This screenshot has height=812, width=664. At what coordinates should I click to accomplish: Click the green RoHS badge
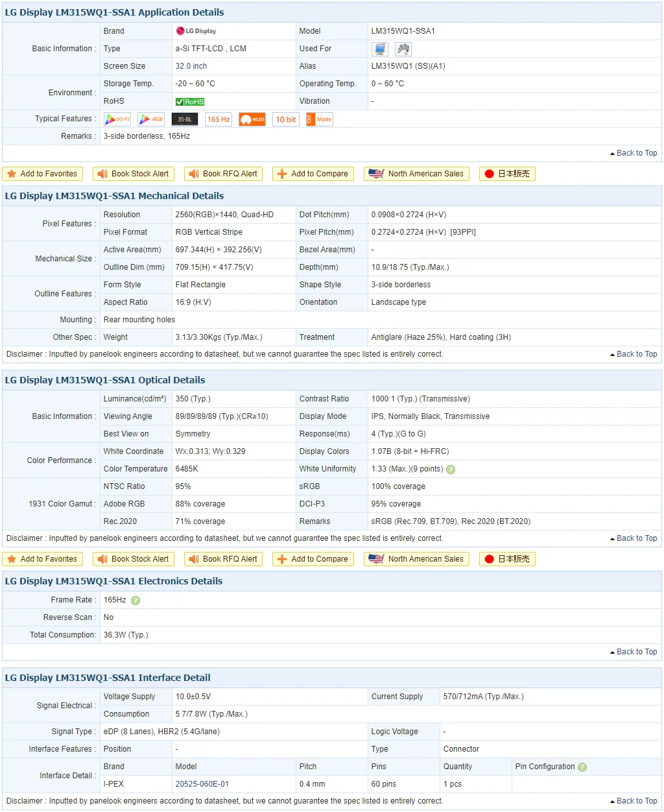190,102
